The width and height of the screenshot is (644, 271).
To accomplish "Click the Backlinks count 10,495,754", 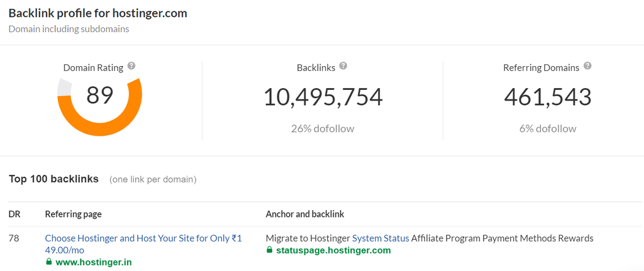I will (x=323, y=97).
